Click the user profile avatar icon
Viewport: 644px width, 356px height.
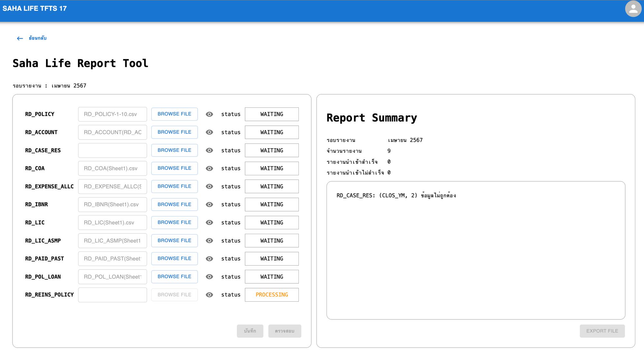[633, 9]
